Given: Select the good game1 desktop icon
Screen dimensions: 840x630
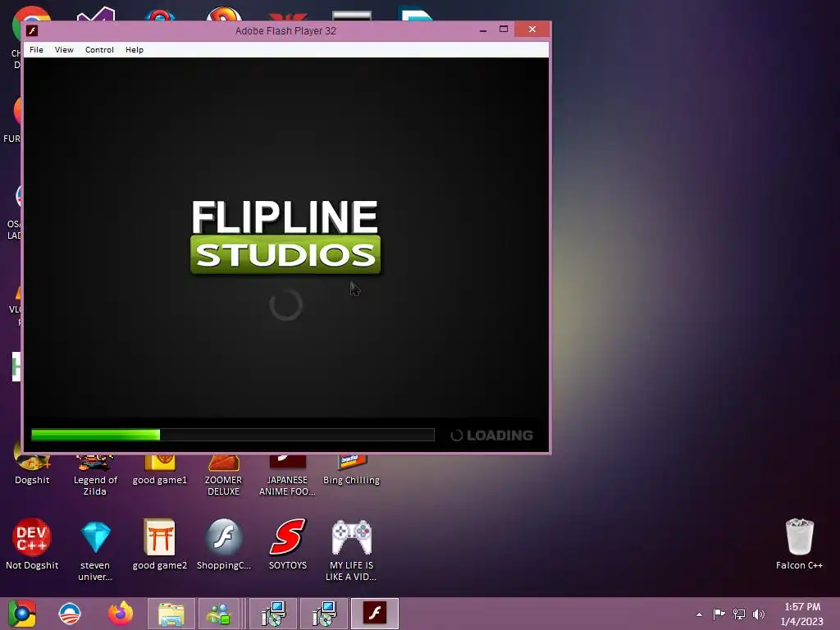Looking at the screenshot, I should coord(160,469).
